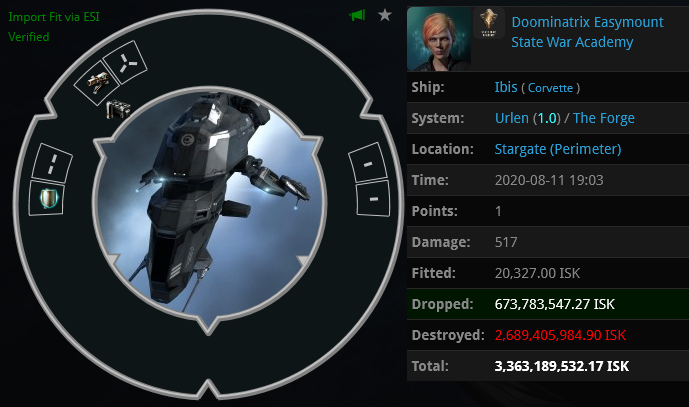Open Doominatrix Easymount pilot portrait
This screenshot has width=689, height=407.
(x=439, y=39)
